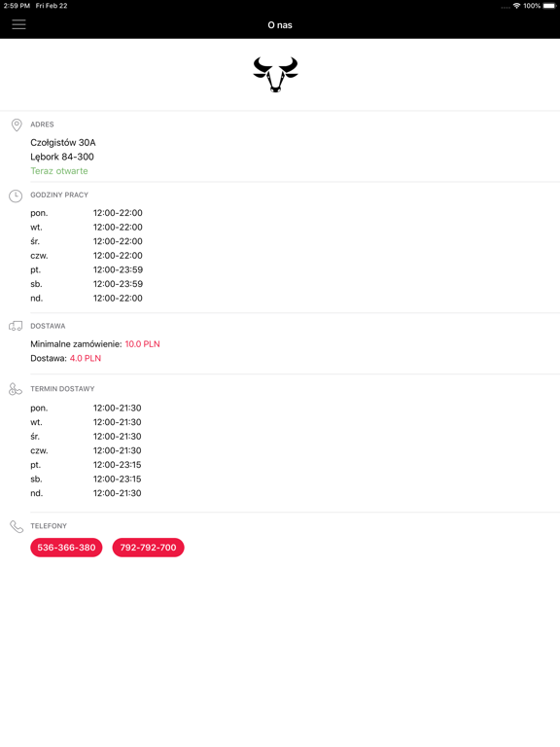Select 'nd.' row in delivery times
This screenshot has height=747, width=560.
[86, 493]
